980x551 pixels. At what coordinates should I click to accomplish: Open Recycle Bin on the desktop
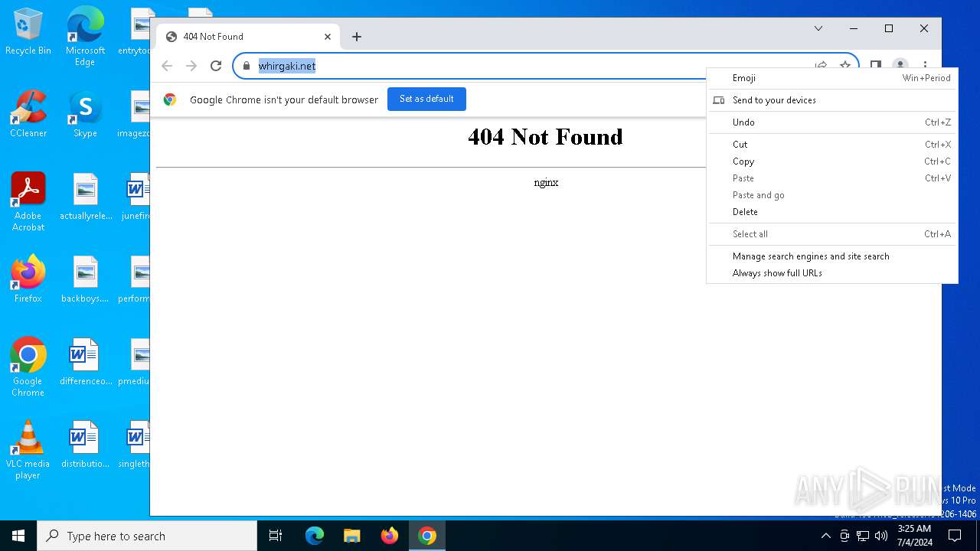pyautogui.click(x=28, y=32)
